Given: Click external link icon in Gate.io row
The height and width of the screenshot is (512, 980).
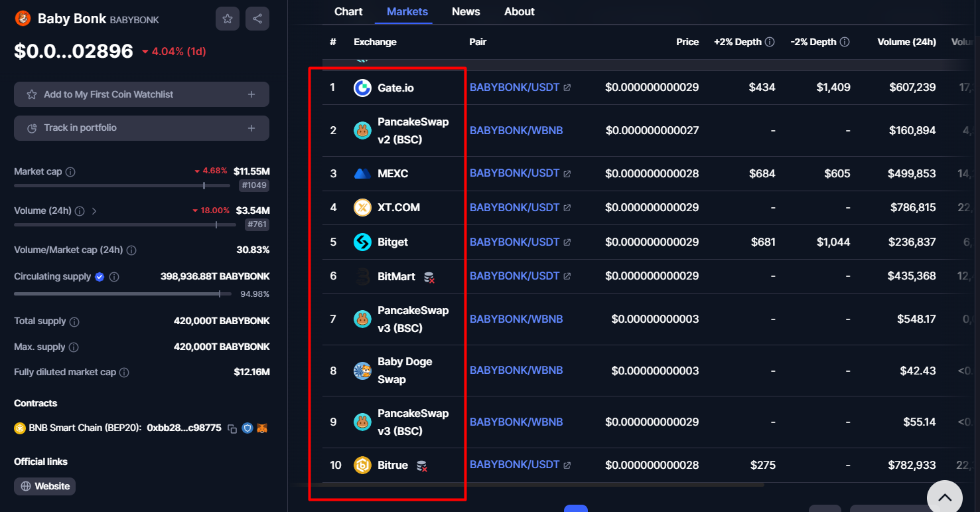Looking at the screenshot, I should pos(567,88).
